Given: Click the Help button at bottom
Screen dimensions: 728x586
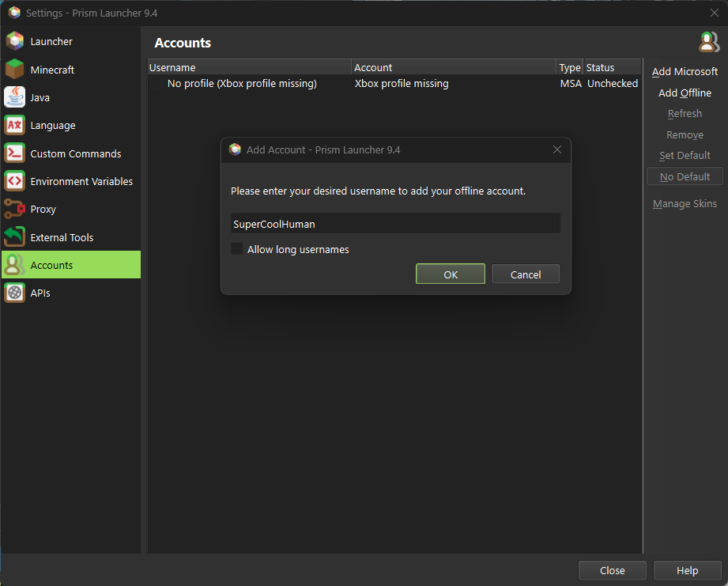Looking at the screenshot, I should point(687,570).
